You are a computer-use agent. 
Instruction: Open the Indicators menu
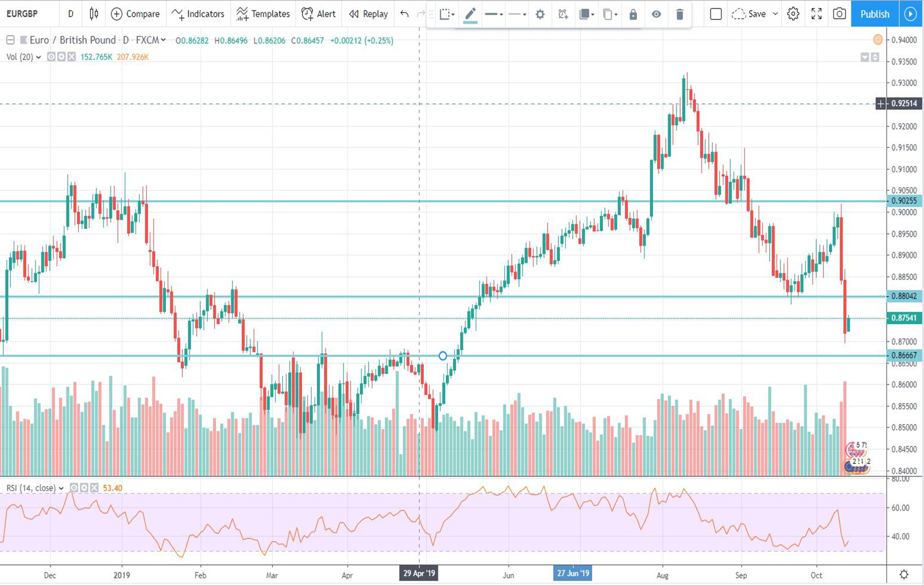click(198, 14)
